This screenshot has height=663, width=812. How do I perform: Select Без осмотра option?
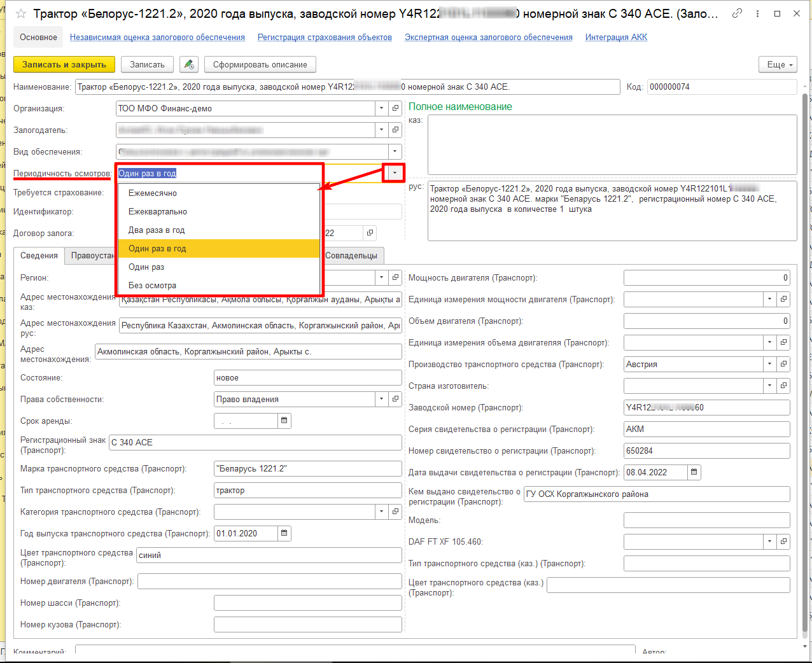coord(219,285)
